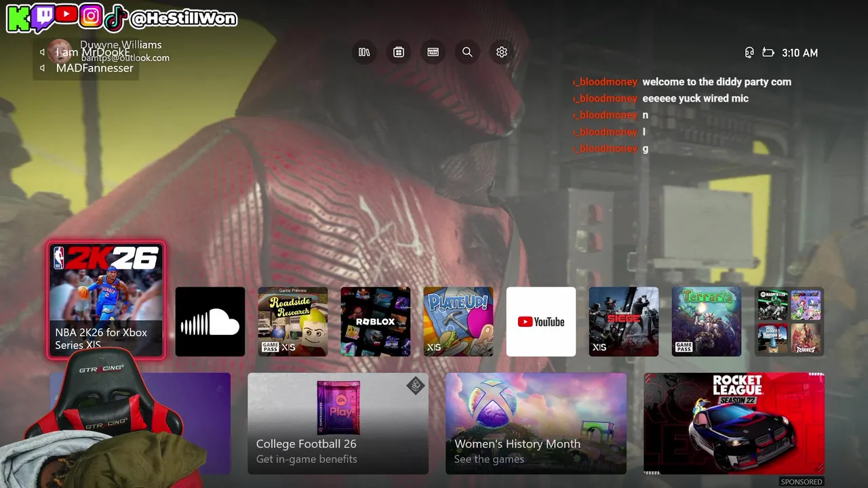Open the Duwyne Williams profile avatar

(60, 52)
